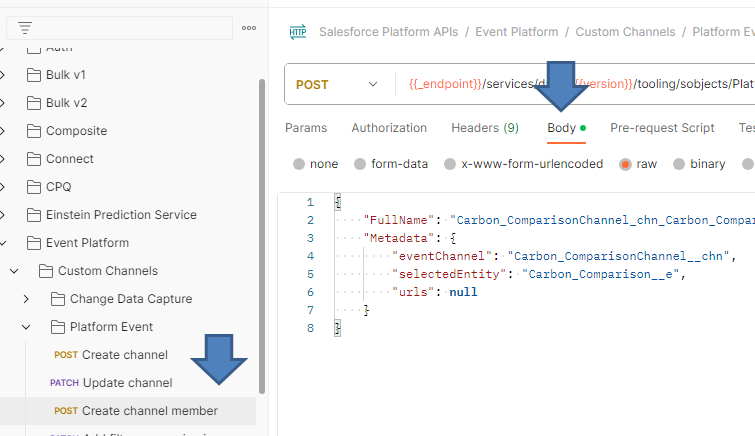Select the form-data body type

click(x=360, y=164)
